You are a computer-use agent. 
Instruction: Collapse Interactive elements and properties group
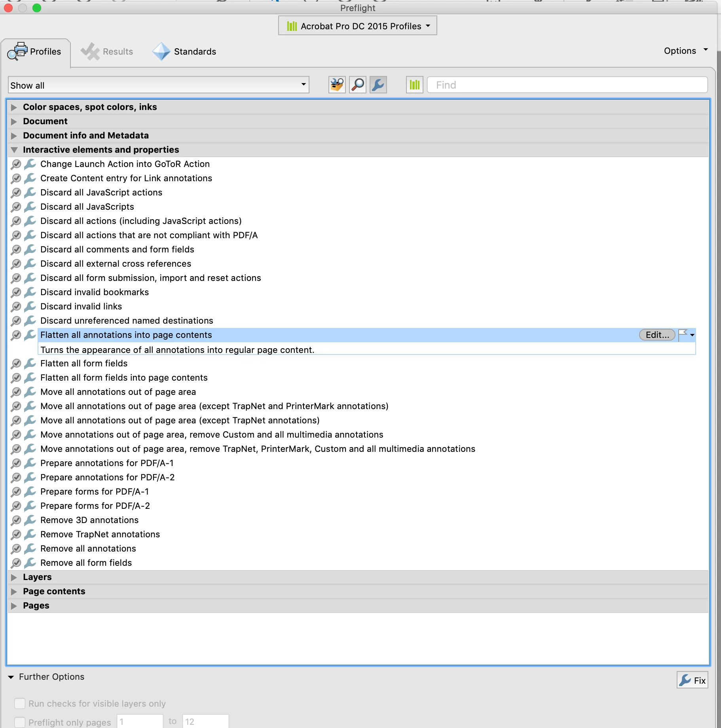pyautogui.click(x=14, y=150)
